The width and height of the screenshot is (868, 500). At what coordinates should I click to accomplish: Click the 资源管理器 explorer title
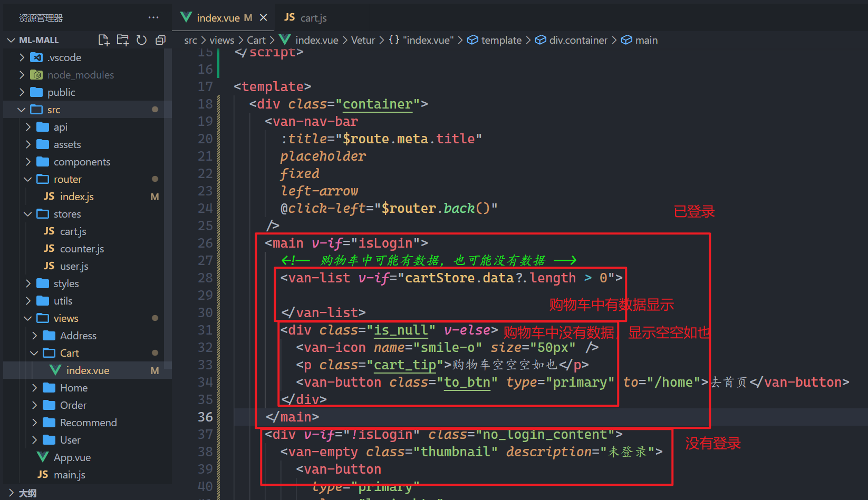click(41, 18)
